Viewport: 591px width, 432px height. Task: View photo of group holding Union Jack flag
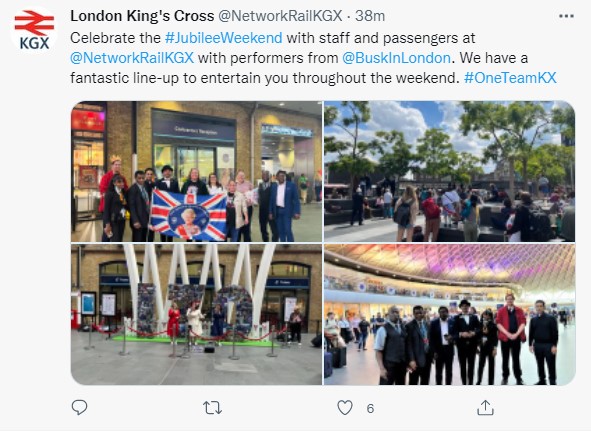[x=196, y=172]
